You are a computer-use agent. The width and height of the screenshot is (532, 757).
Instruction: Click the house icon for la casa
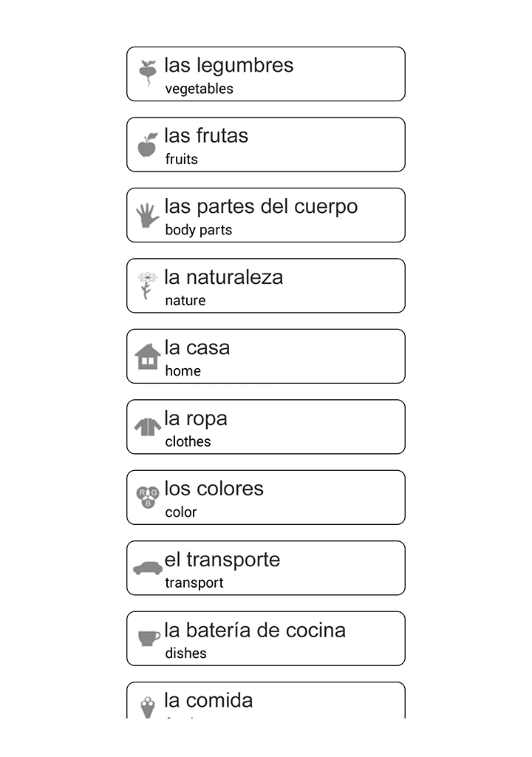tap(148, 356)
